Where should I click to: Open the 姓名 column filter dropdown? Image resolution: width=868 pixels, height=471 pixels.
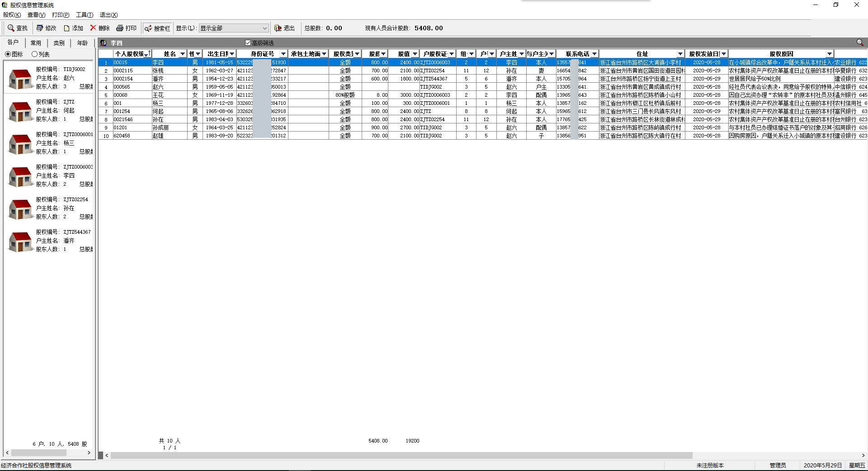(x=183, y=54)
